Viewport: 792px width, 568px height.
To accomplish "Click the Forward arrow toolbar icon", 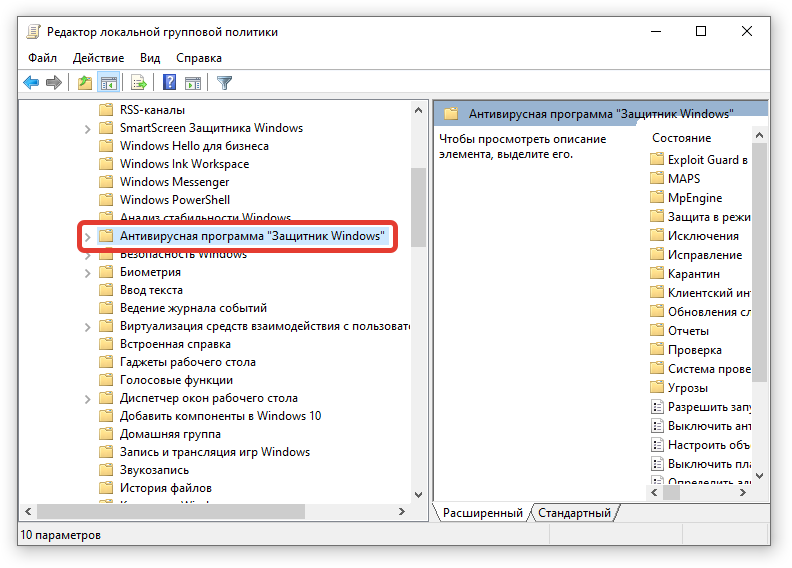I will coord(54,82).
